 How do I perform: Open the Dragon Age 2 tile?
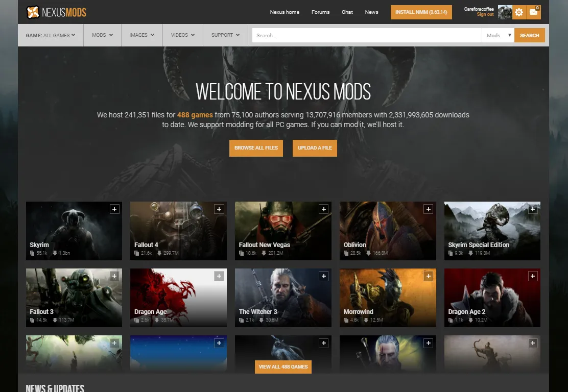click(x=492, y=298)
